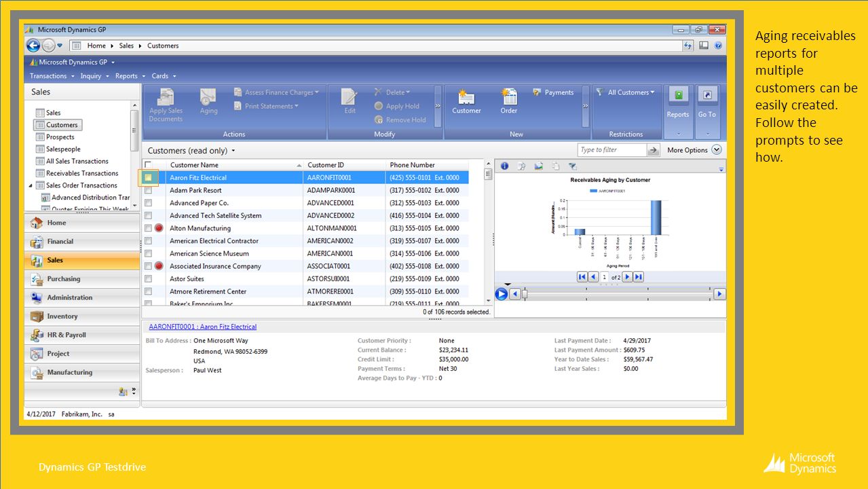Step the chart playback slider backward
868x489 pixels.
pos(514,294)
